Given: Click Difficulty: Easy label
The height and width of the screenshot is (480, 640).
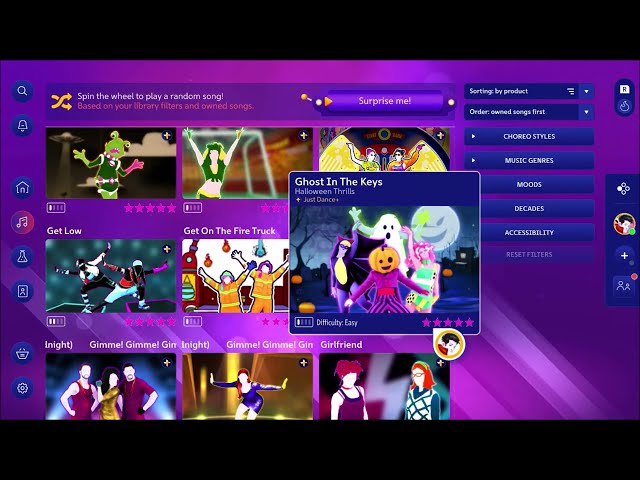Looking at the screenshot, I should coord(337,322).
